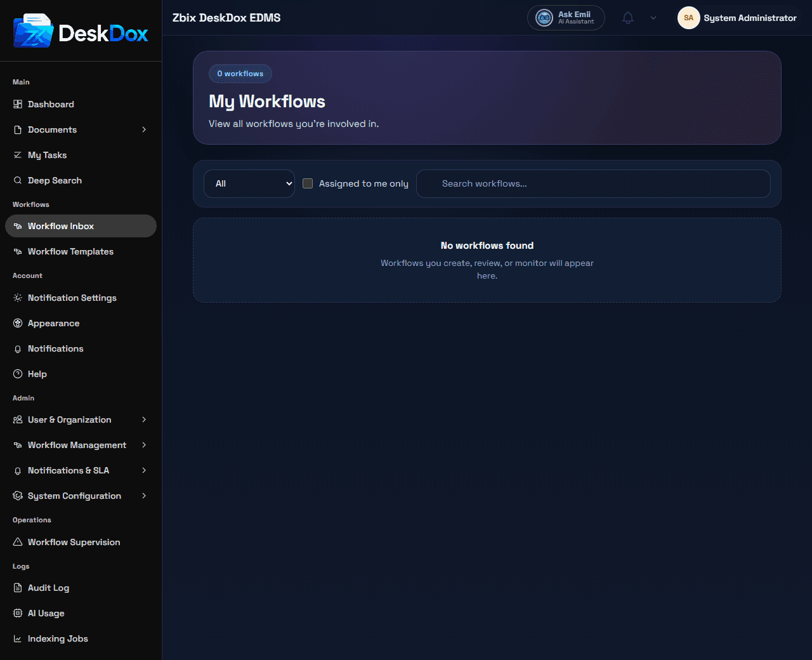Click the Workflow Supervision triangle icon
Viewport: 812px width, 660px height.
tap(18, 542)
